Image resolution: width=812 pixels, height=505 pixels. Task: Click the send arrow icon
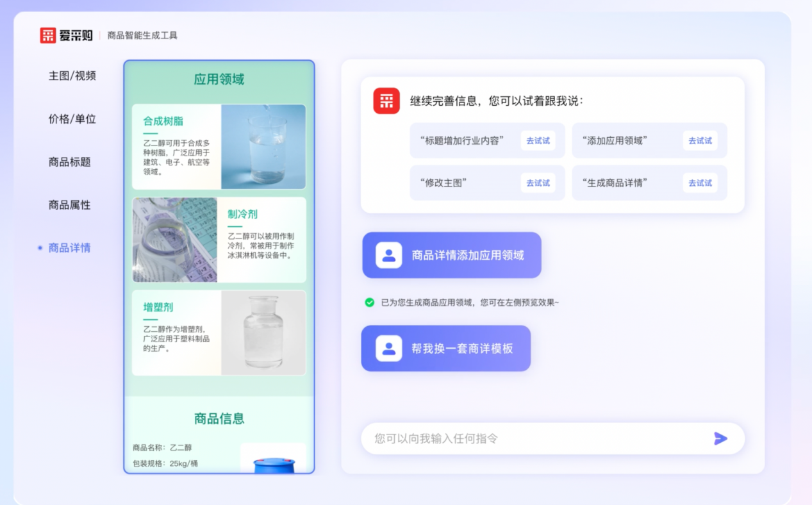pyautogui.click(x=721, y=438)
